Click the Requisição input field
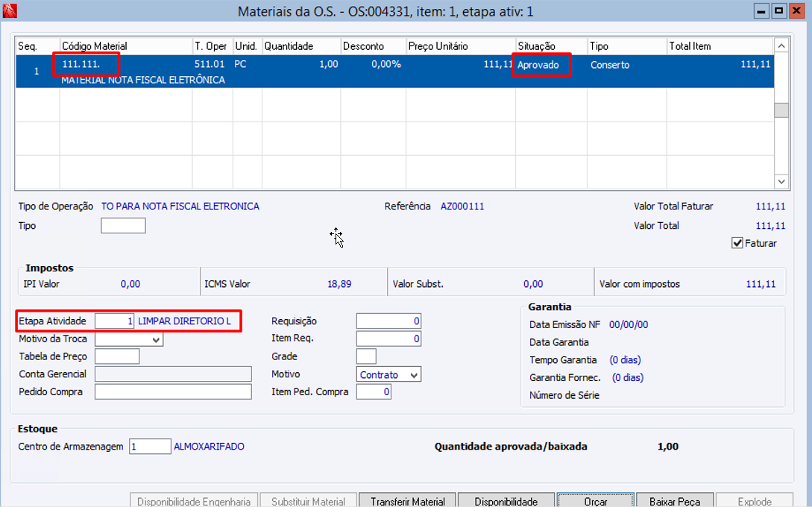 [x=388, y=321]
